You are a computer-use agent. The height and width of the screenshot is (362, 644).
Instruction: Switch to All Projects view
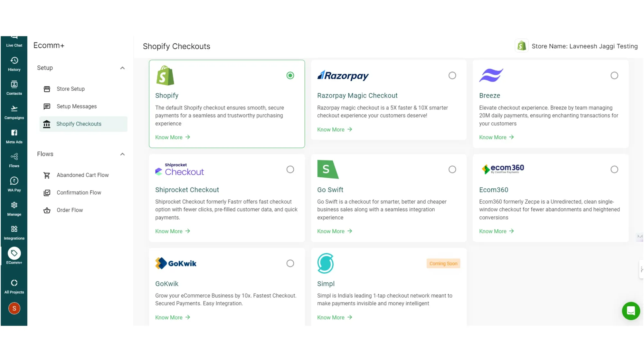coord(14,286)
